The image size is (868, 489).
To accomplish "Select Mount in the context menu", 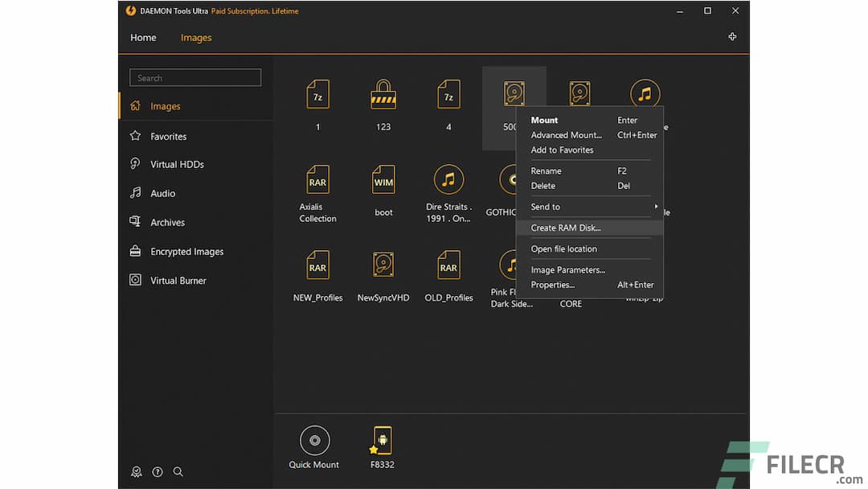I will click(544, 120).
